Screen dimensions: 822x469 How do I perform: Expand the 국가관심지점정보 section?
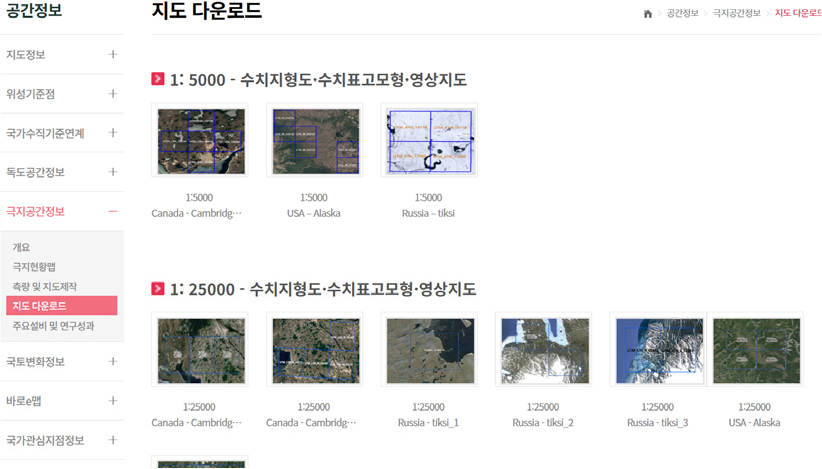[x=113, y=440]
